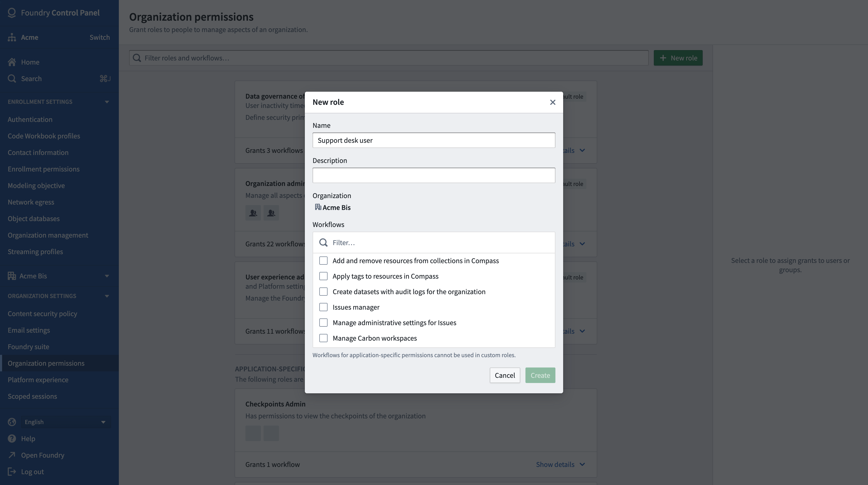Click the Search icon in sidebar

click(x=12, y=78)
